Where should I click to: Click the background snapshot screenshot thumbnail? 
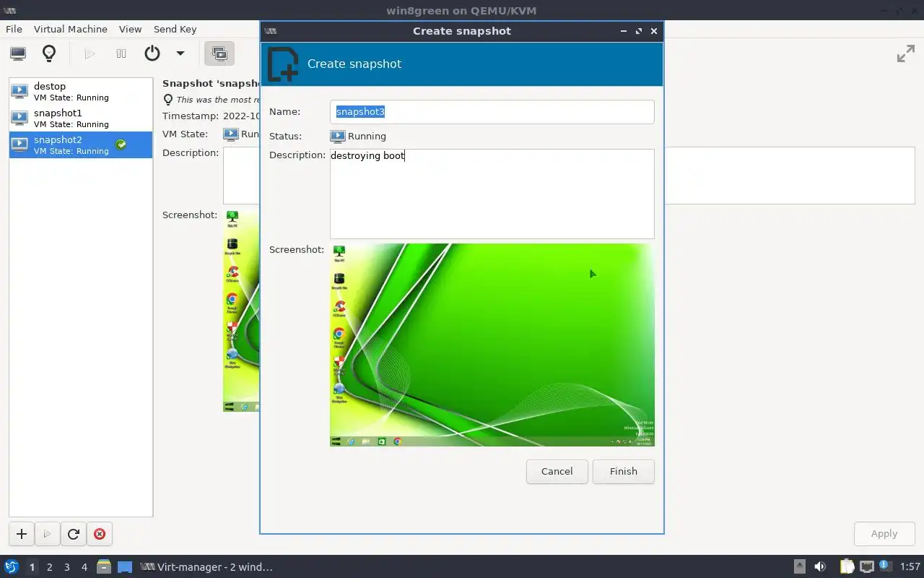click(x=241, y=311)
